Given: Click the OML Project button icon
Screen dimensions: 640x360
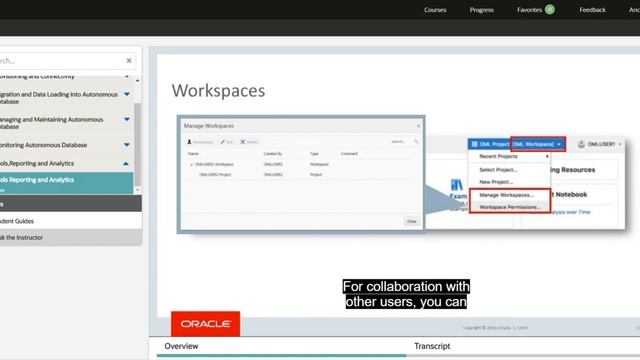Looking at the screenshot, I should (474, 144).
